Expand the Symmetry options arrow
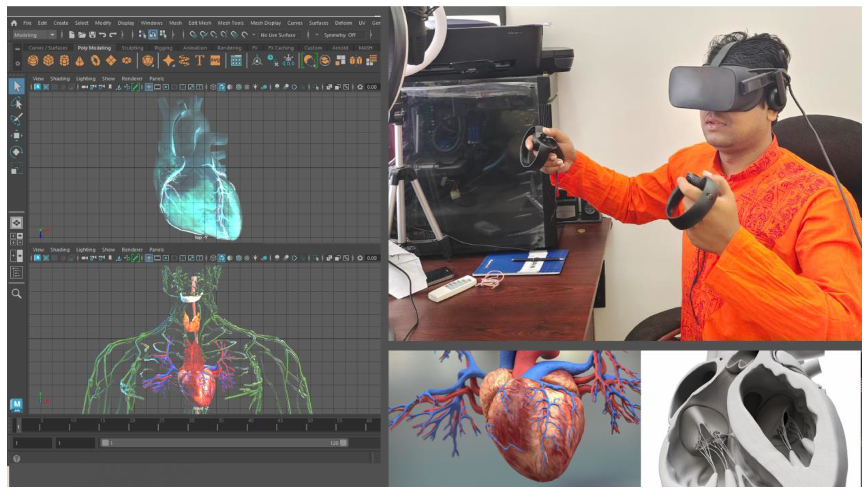The image size is (868, 492). tap(317, 35)
